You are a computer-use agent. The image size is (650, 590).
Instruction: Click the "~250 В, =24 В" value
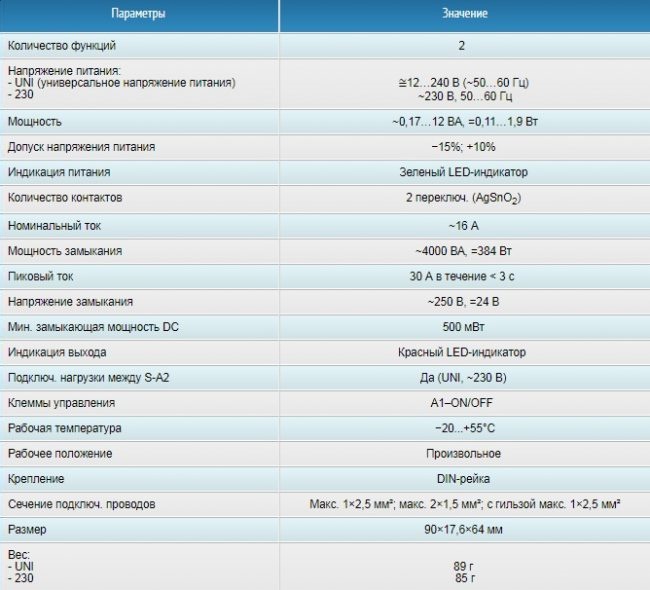point(461,301)
